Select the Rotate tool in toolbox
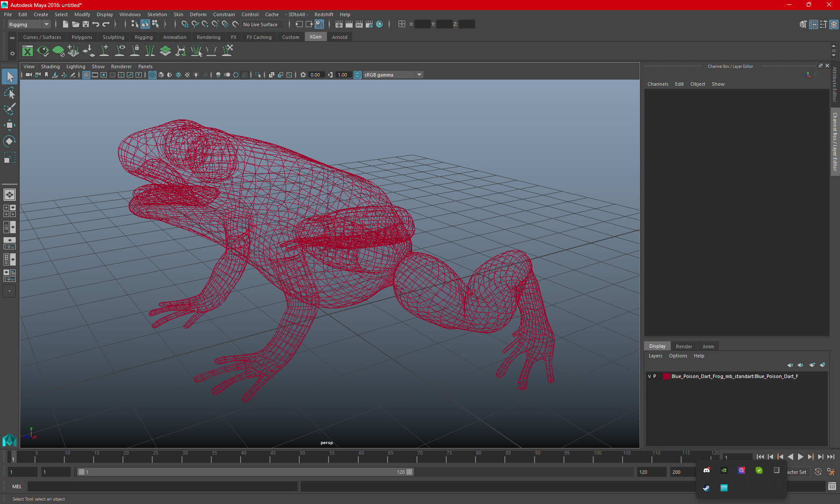The height and width of the screenshot is (504, 840). point(9,141)
